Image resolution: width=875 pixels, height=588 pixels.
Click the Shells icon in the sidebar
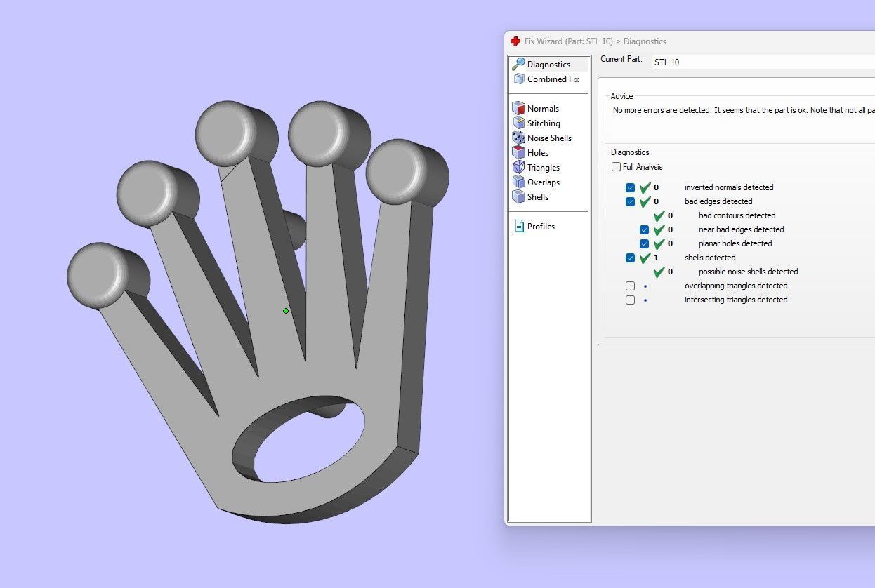pyautogui.click(x=518, y=196)
